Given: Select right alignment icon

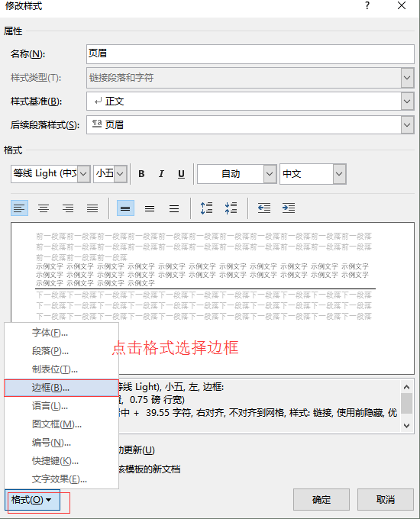Looking at the screenshot, I should [x=68, y=208].
